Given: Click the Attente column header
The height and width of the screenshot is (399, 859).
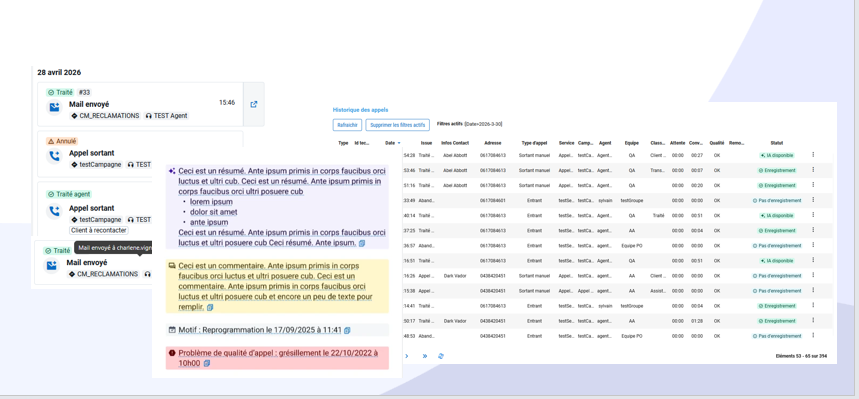Looking at the screenshot, I should [x=677, y=143].
